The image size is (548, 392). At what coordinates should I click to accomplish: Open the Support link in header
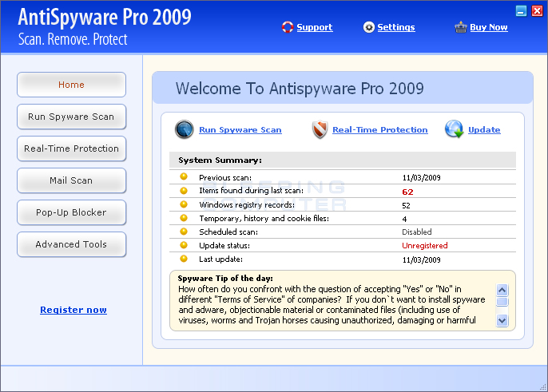pos(315,27)
